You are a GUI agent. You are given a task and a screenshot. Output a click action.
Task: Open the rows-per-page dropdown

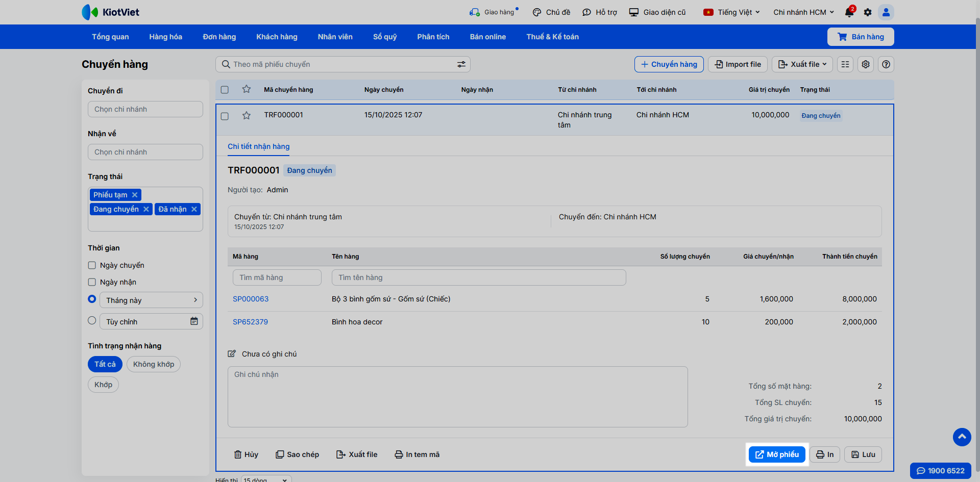tap(266, 479)
